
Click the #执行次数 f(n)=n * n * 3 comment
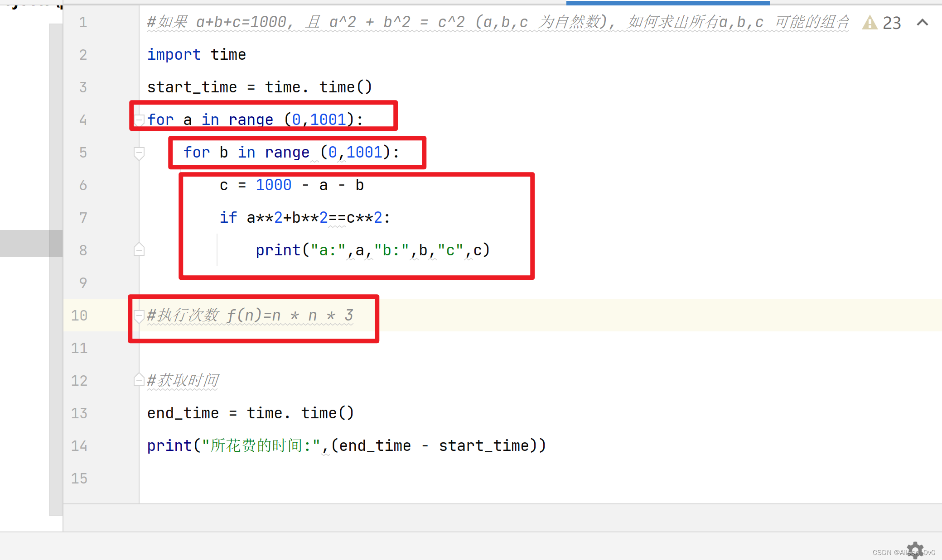pyautogui.click(x=250, y=315)
